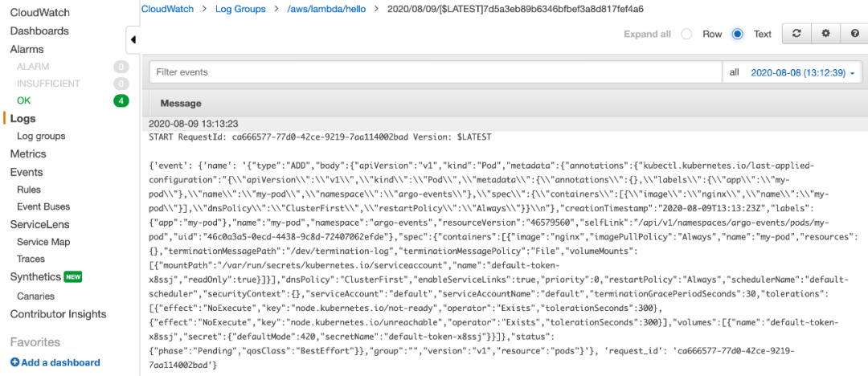This screenshot has height=376, width=868.
Task: Open Contributor Insights in the sidebar
Action: [x=58, y=314]
